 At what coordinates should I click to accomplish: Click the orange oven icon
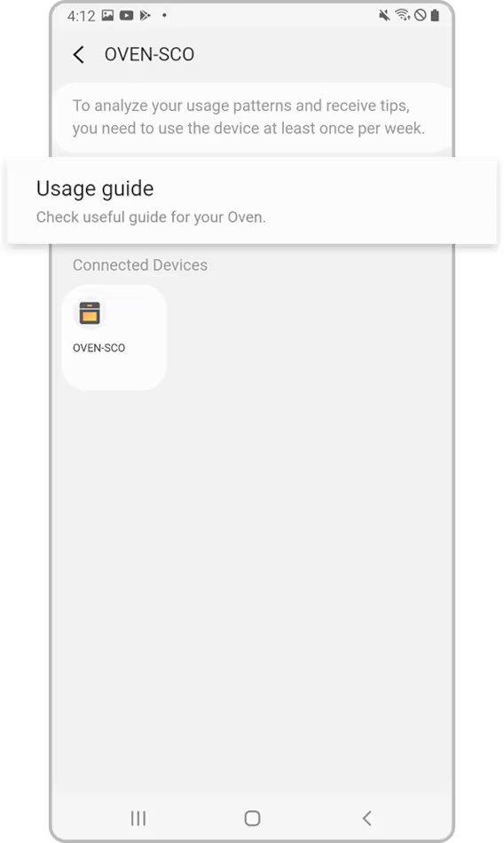[x=90, y=313]
